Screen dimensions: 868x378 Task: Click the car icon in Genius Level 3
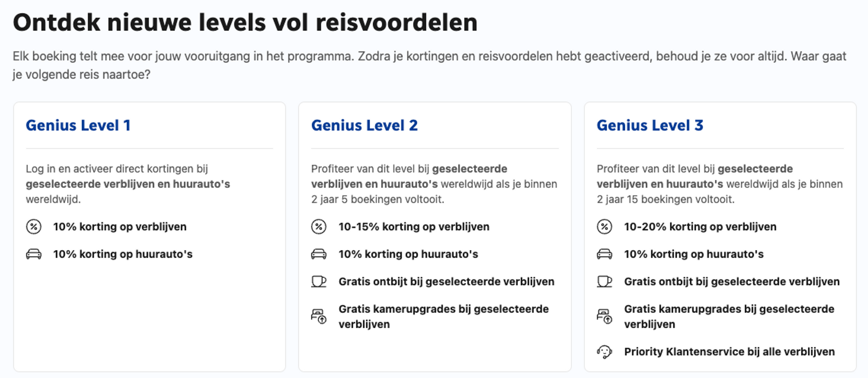click(x=604, y=254)
